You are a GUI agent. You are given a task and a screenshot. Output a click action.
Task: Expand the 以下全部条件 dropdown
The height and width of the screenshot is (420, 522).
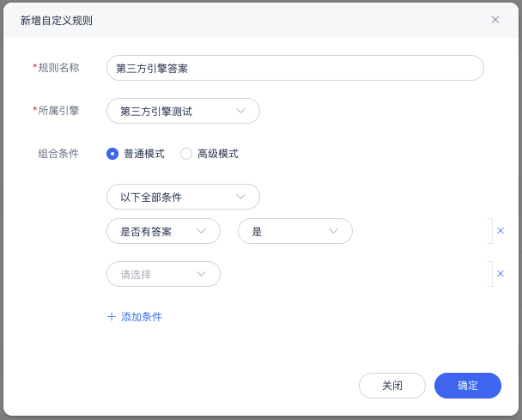(x=183, y=197)
